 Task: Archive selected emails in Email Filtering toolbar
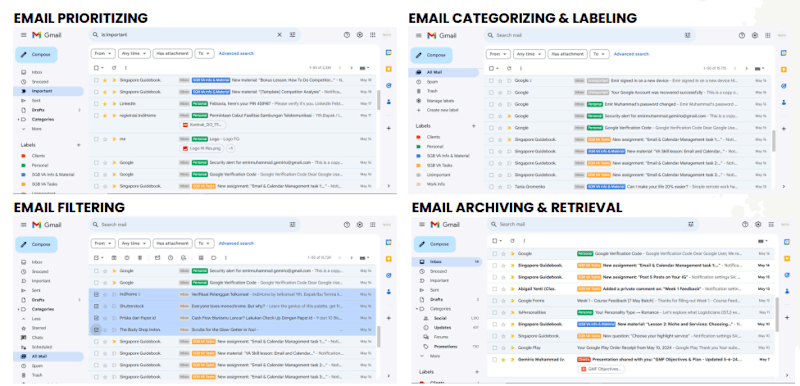click(114, 258)
